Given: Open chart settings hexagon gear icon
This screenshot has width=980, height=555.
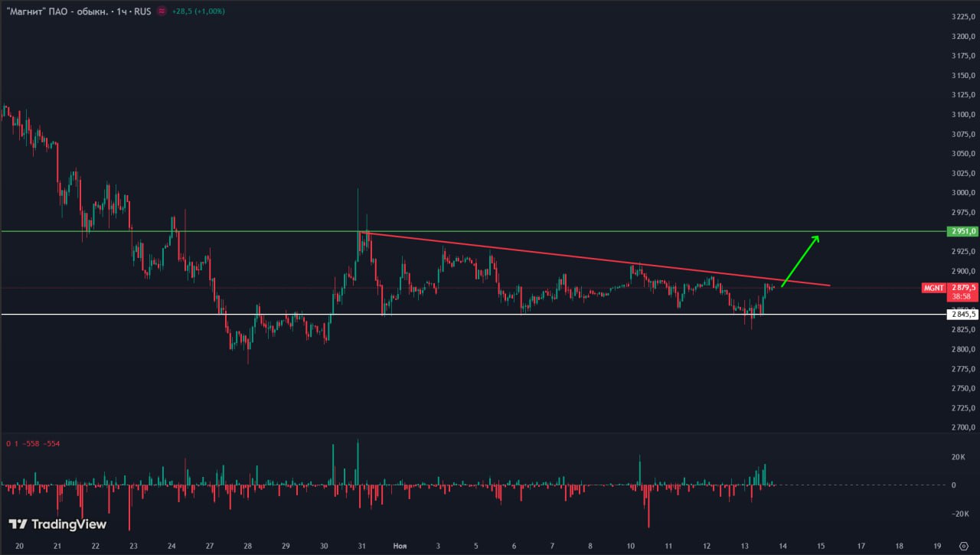Looking at the screenshot, I should [963, 546].
